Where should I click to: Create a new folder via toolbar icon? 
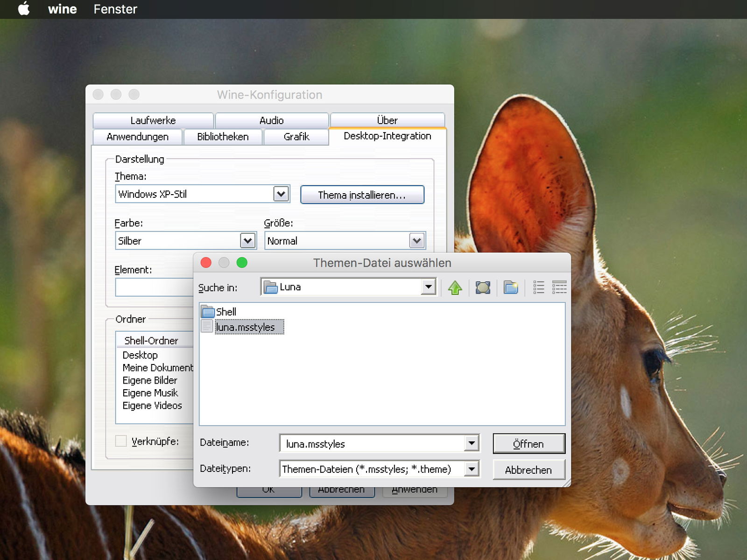(511, 287)
